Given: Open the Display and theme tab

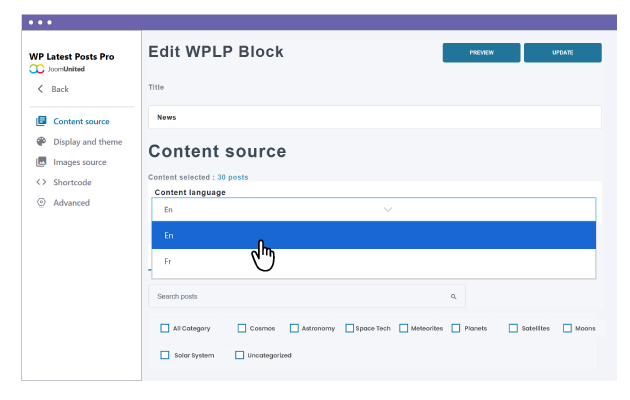Looking at the screenshot, I should tap(87, 142).
